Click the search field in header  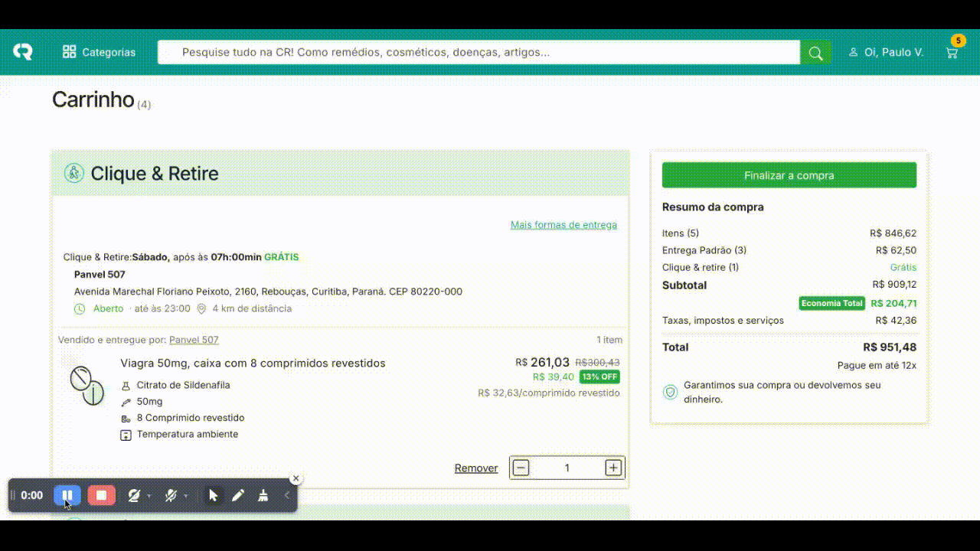tap(479, 52)
